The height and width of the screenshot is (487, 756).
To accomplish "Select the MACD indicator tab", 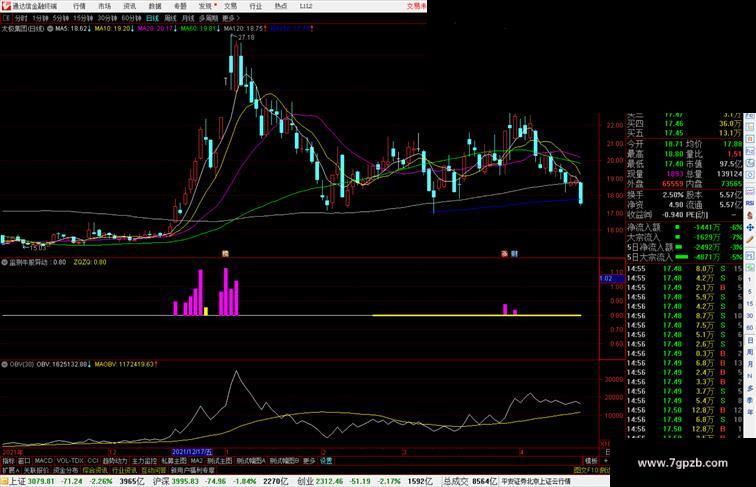I will tap(43, 461).
